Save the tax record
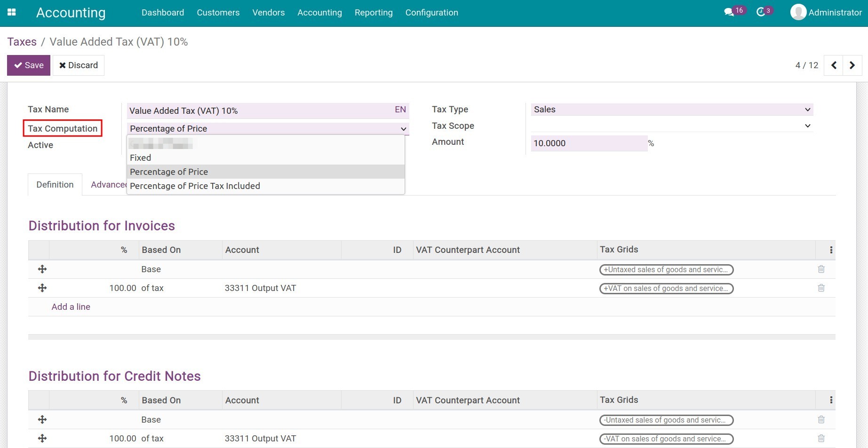 [29, 65]
